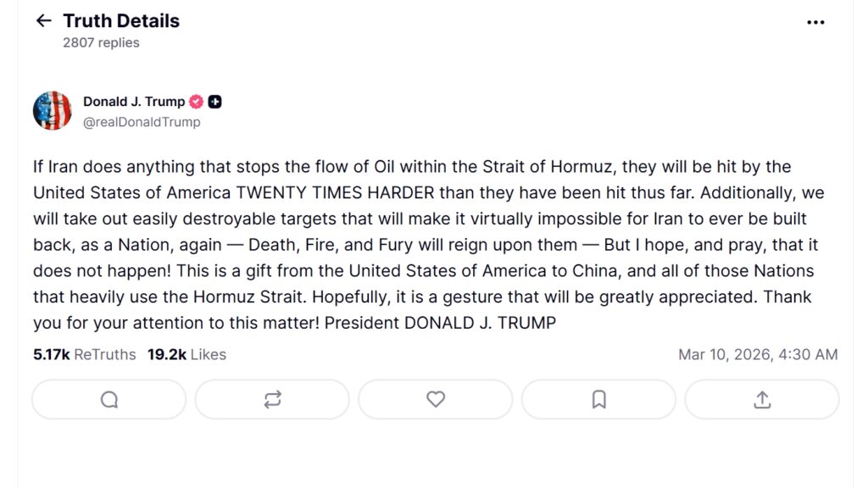Click the Donald J. Trump display name
868x488 pixels.
[134, 102]
